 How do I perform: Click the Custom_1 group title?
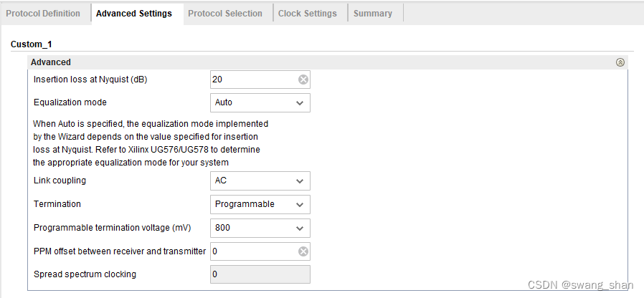[31, 44]
